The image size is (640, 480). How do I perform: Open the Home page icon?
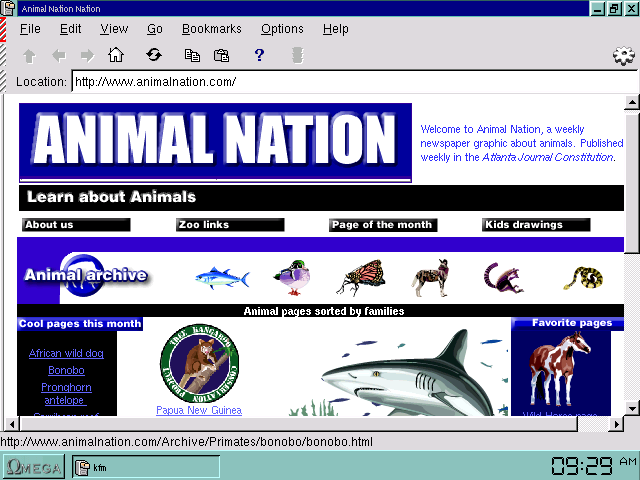[x=116, y=55]
